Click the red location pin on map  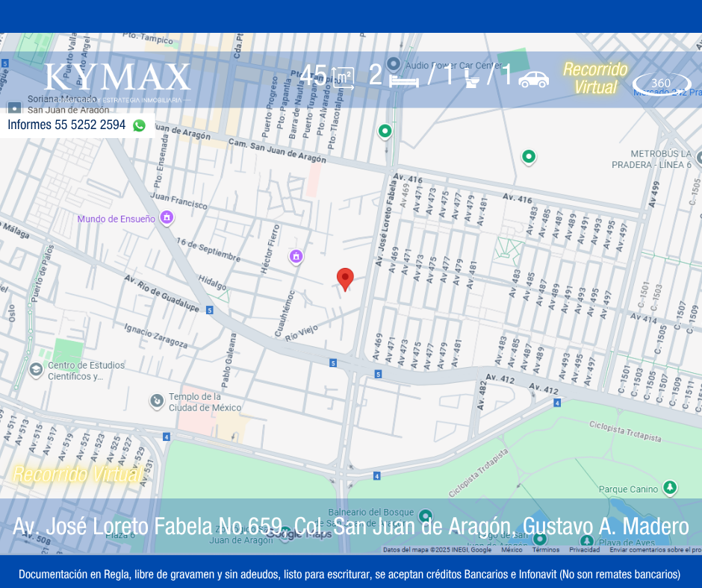coord(344,278)
